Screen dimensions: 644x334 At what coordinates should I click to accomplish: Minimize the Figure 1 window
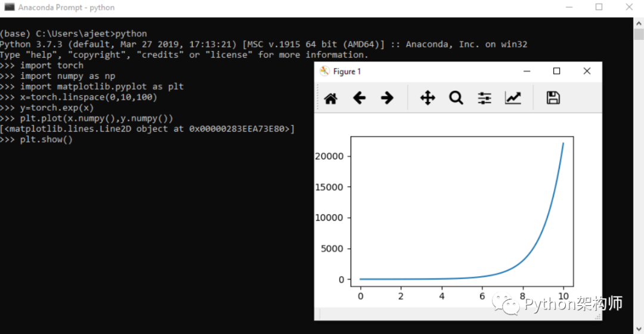click(x=527, y=71)
